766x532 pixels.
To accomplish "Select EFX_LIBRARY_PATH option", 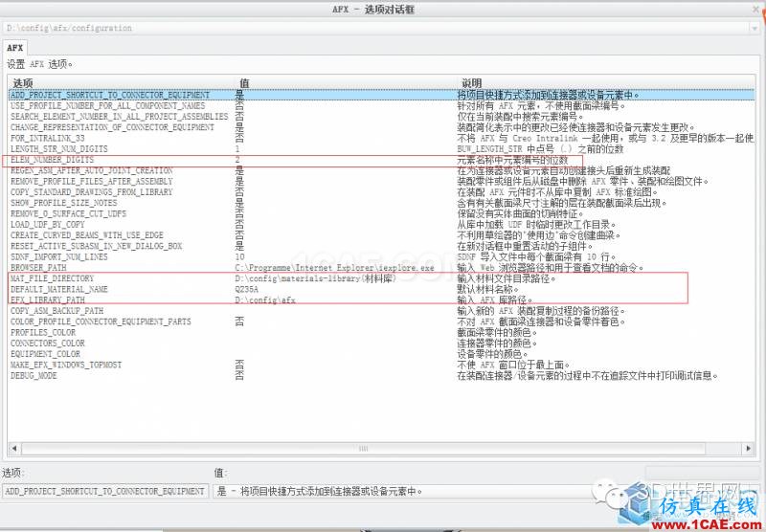I will click(x=47, y=299).
